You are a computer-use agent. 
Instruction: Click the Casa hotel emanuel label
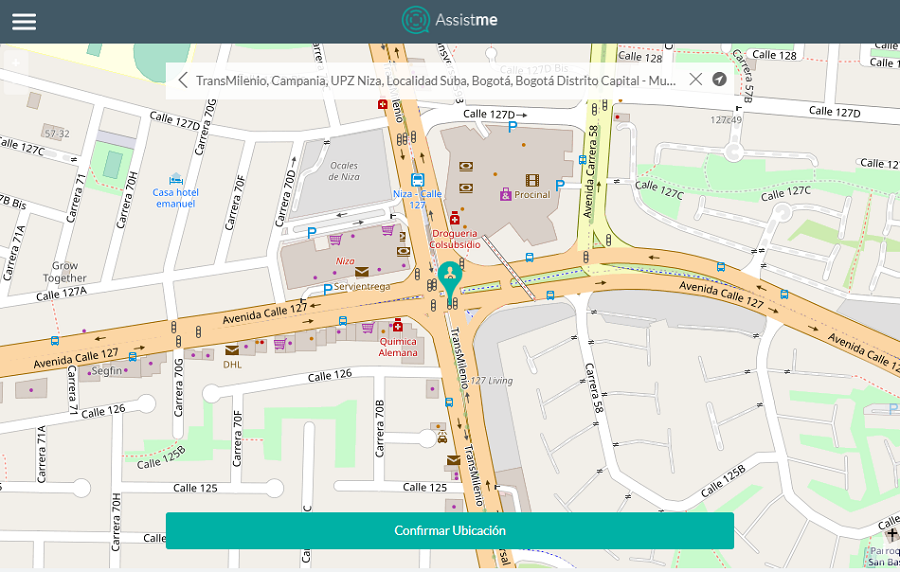pyautogui.click(x=176, y=198)
